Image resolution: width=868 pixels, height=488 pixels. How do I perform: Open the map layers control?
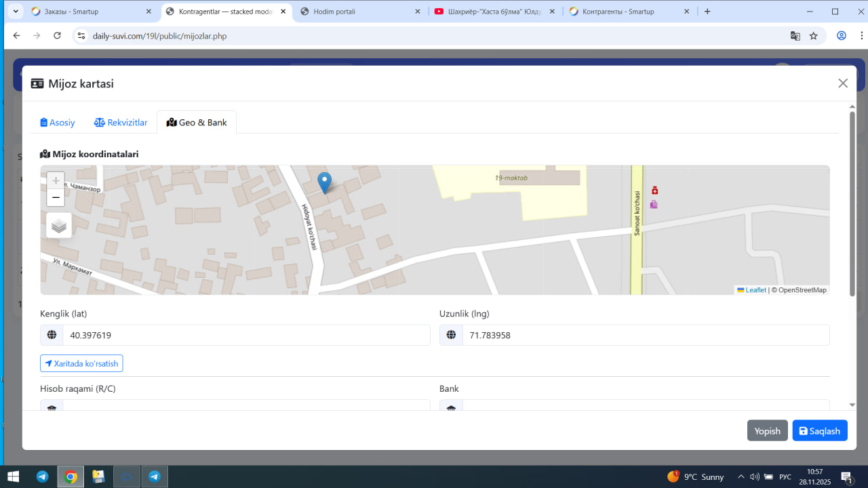pyautogui.click(x=59, y=226)
